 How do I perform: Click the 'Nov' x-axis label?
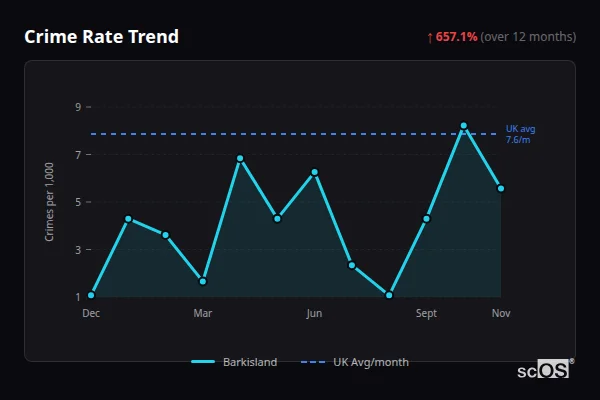(501, 313)
